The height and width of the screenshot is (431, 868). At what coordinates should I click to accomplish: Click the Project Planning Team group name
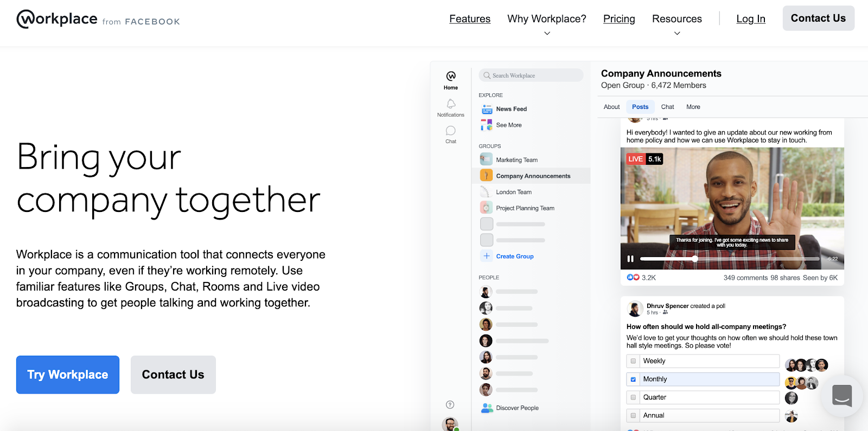[x=525, y=208]
